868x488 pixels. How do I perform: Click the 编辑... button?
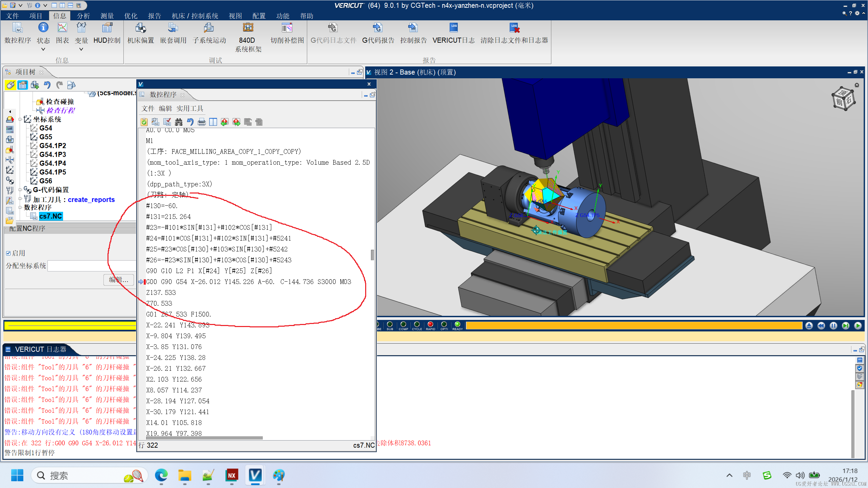click(x=118, y=280)
